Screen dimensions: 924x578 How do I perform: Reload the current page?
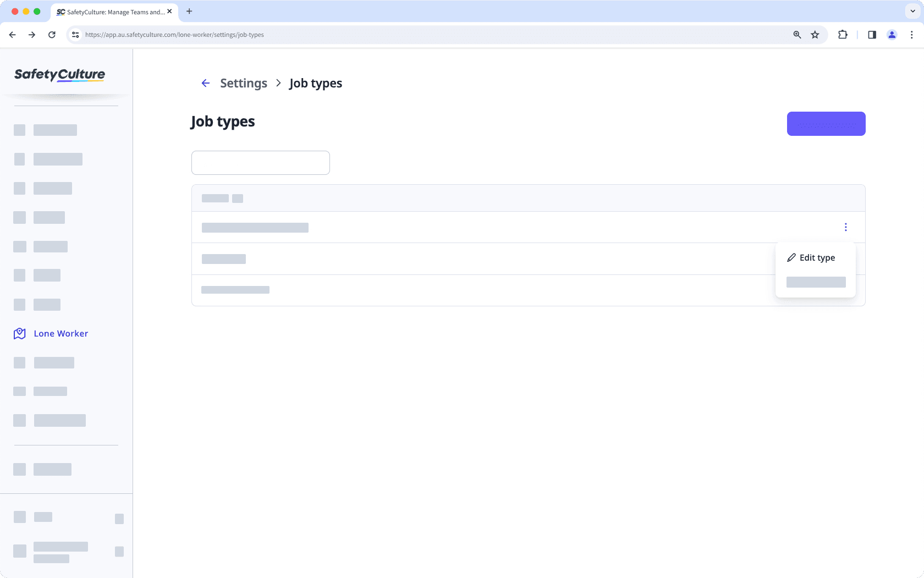tap(52, 35)
